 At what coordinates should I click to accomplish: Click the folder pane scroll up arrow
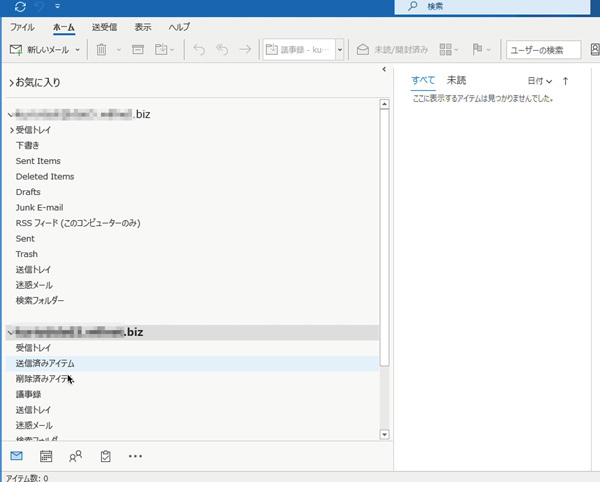coord(384,104)
